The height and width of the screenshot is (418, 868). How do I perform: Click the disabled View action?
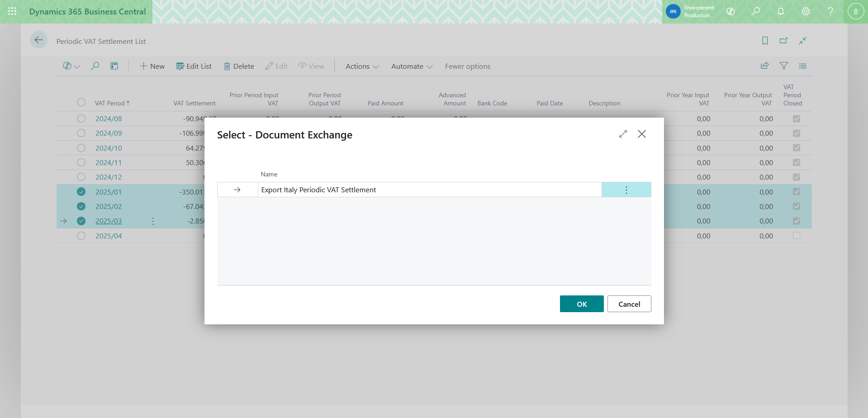click(311, 66)
